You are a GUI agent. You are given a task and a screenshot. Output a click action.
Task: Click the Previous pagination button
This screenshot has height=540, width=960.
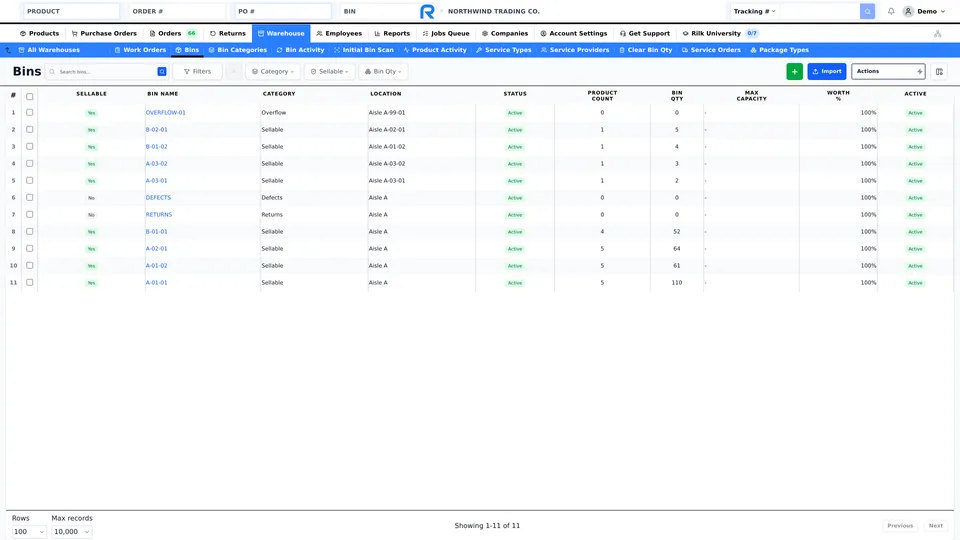coord(900,525)
